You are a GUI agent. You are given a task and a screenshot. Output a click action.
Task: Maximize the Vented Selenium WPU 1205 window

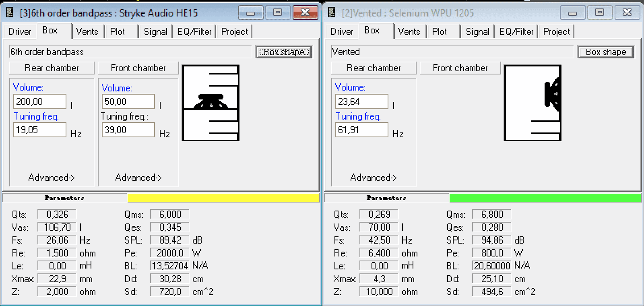click(600, 12)
